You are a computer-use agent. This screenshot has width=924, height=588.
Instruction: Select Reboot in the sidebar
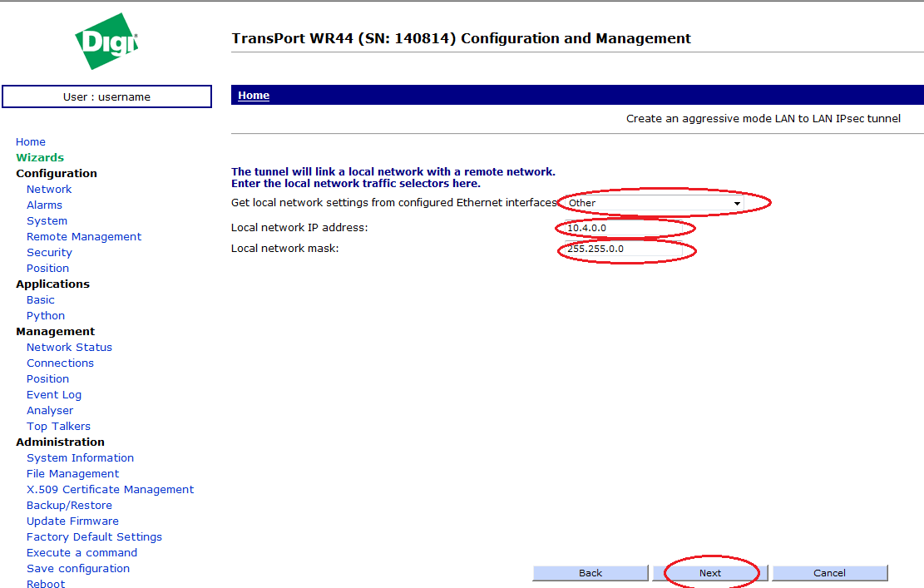(46, 584)
